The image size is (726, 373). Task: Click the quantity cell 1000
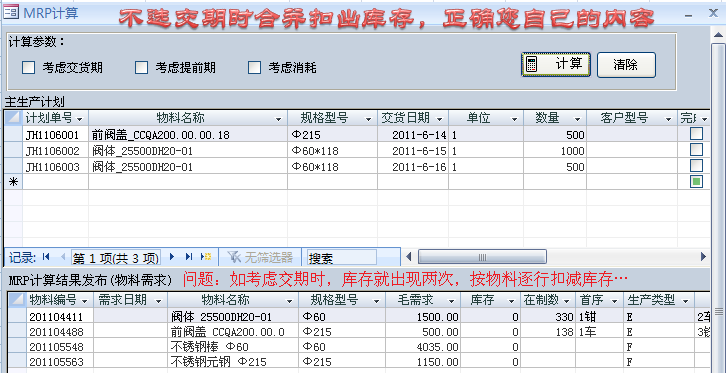(x=555, y=151)
